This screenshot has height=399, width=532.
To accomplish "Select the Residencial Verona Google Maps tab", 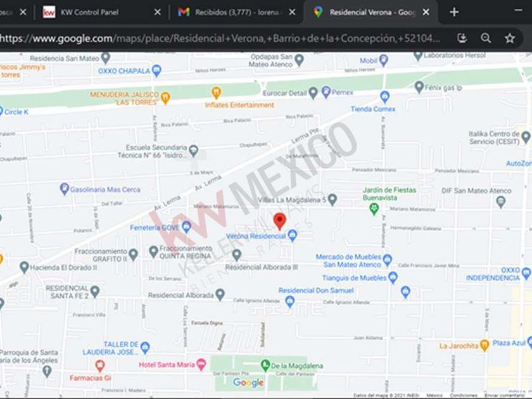I will [371, 12].
